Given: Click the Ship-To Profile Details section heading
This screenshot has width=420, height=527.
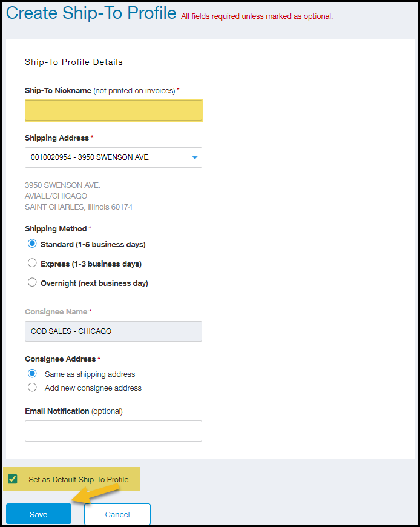Looking at the screenshot, I should (x=74, y=62).
